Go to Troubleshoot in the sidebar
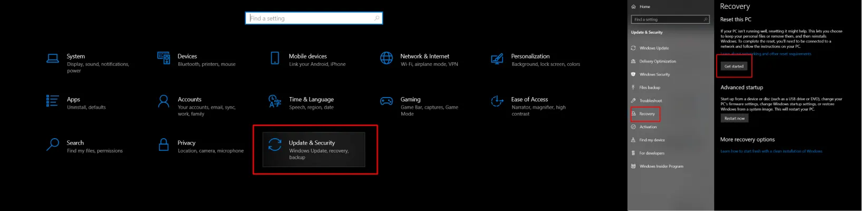 [x=650, y=101]
